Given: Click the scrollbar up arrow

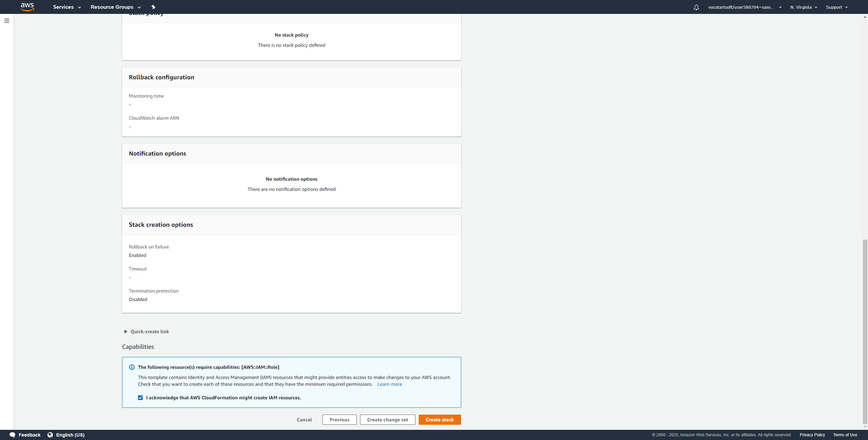Looking at the screenshot, I should pyautogui.click(x=865, y=17).
